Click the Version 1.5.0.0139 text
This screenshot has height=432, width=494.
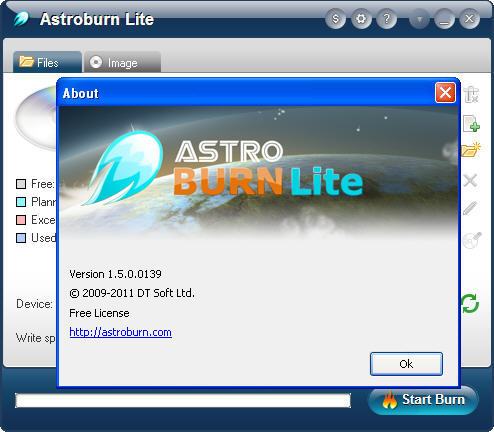[x=115, y=274]
